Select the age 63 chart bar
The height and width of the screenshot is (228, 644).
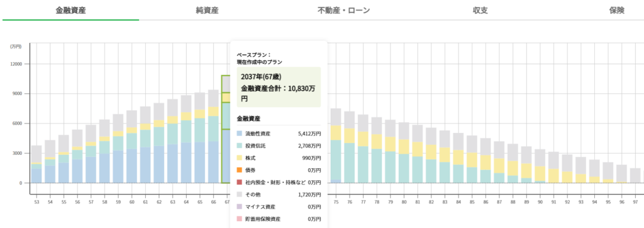(x=172, y=140)
